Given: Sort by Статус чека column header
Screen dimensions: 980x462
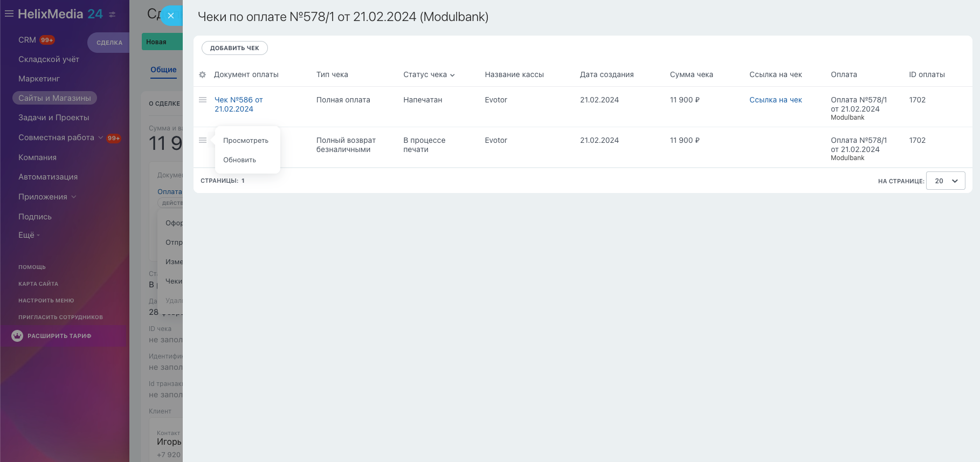Looking at the screenshot, I should coord(429,75).
